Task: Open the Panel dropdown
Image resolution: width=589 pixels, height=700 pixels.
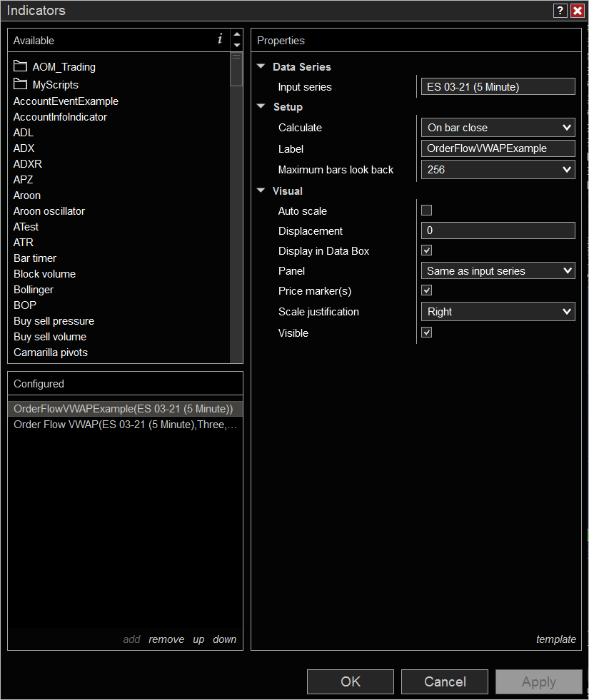Action: point(498,271)
